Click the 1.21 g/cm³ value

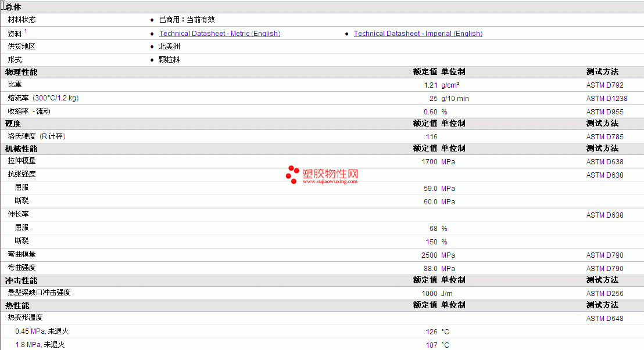tap(442, 85)
